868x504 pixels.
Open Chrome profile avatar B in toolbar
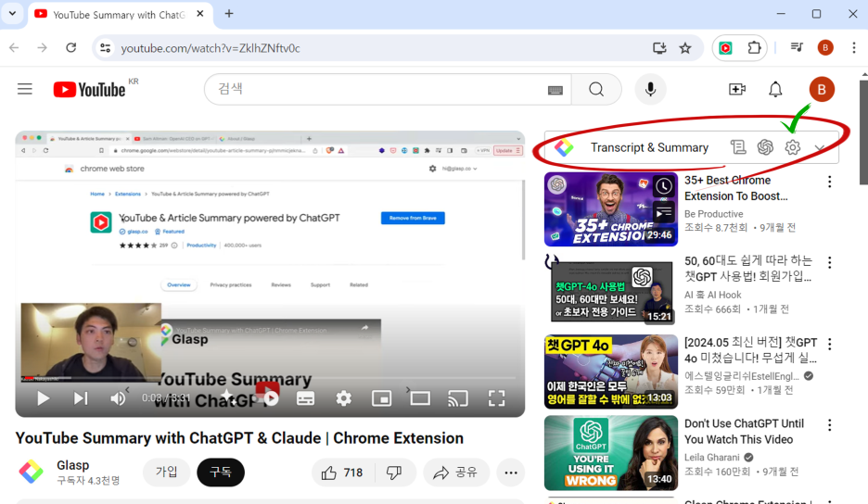click(825, 48)
